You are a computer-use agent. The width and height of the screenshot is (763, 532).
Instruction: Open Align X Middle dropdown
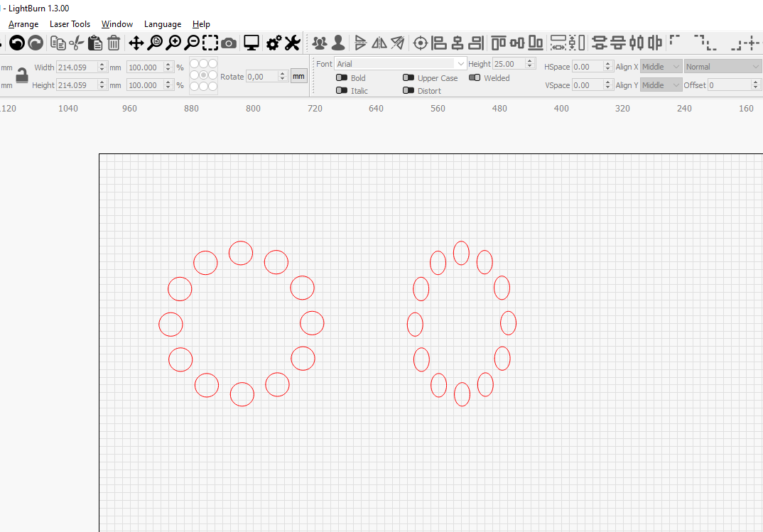[x=661, y=67]
